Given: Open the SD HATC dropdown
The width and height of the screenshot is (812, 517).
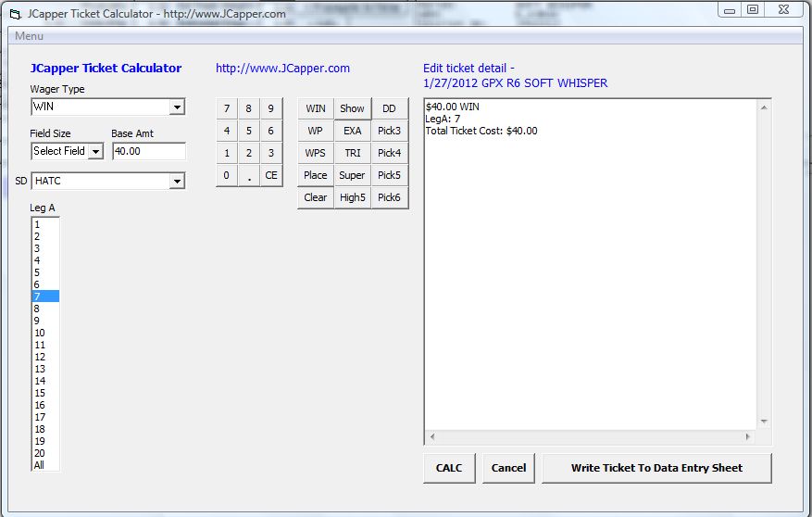Looking at the screenshot, I should [x=177, y=182].
